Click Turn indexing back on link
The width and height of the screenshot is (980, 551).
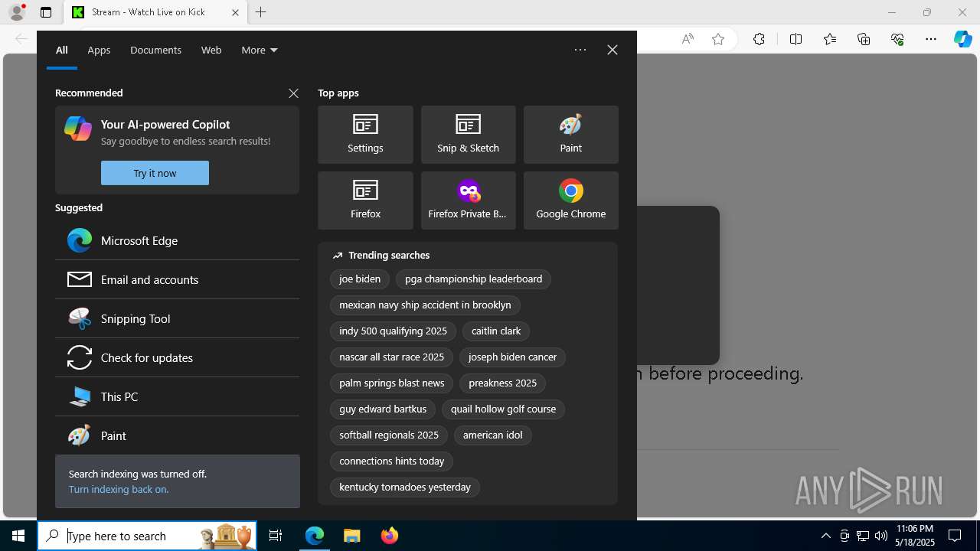119,489
